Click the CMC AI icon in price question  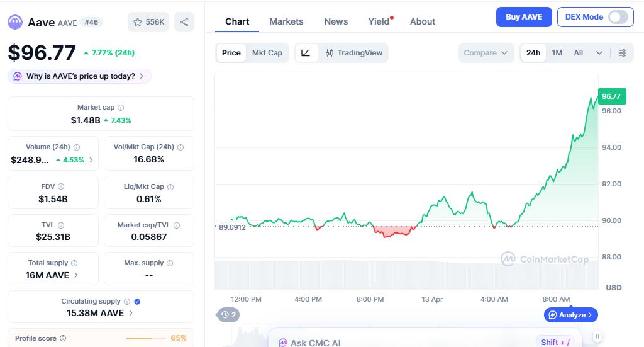click(18, 76)
